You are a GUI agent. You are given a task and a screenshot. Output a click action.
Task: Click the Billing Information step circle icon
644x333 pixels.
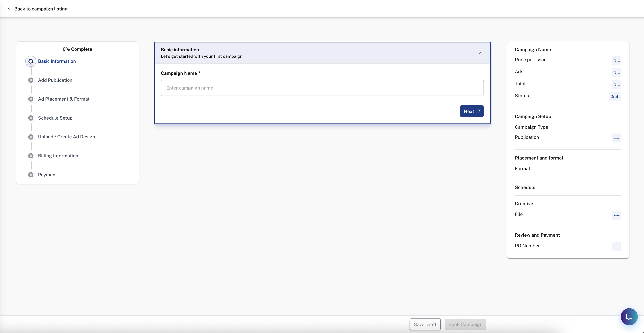click(31, 156)
